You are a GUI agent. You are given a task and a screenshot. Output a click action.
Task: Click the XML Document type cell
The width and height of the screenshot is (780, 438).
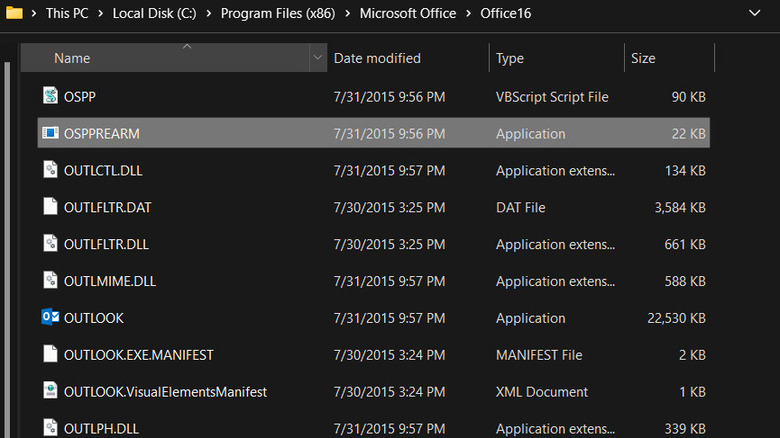tap(542, 391)
